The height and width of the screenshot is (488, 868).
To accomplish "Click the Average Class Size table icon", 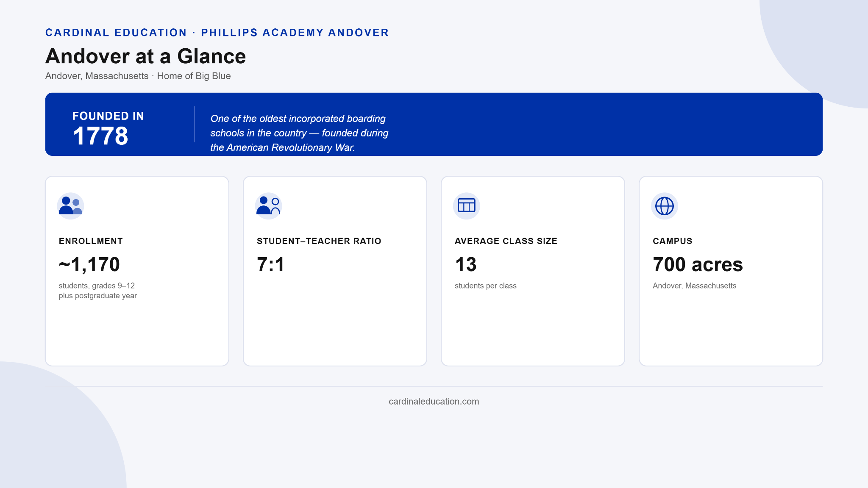I will 466,206.
